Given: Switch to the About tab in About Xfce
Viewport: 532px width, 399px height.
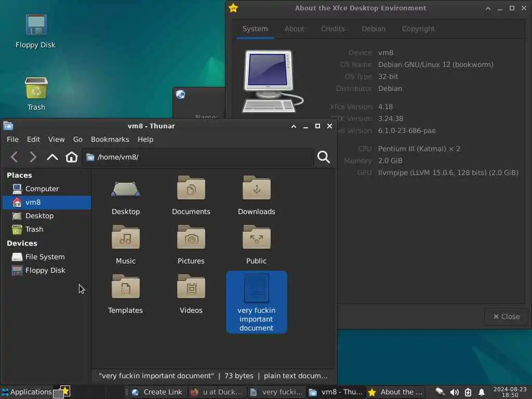Looking at the screenshot, I should tap(294, 29).
